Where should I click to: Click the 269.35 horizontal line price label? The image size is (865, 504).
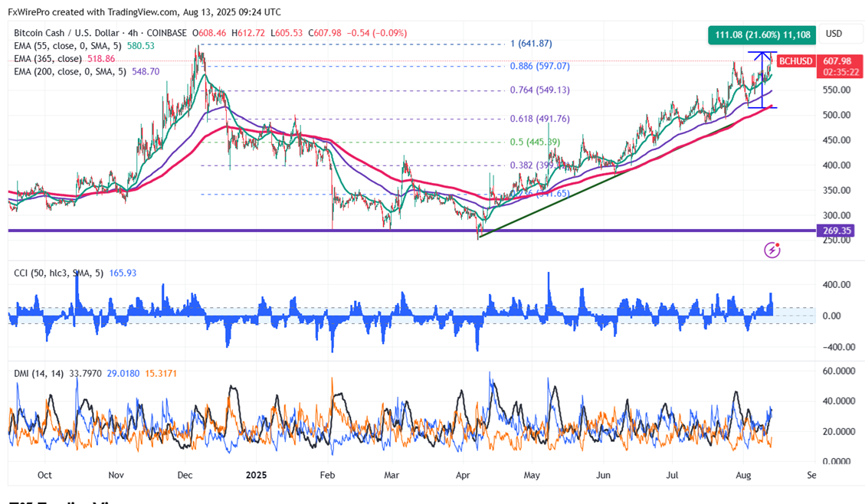click(837, 231)
